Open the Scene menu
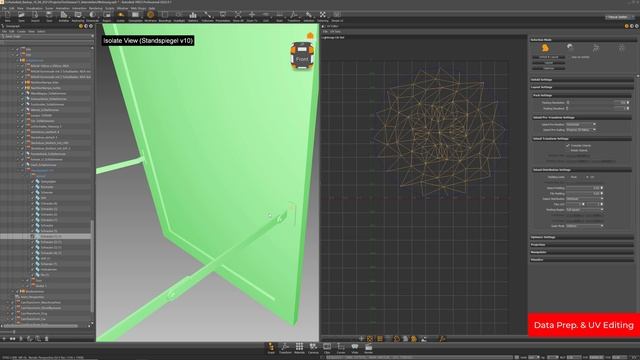Viewport: 640px width, 360px height. [x=49, y=8]
